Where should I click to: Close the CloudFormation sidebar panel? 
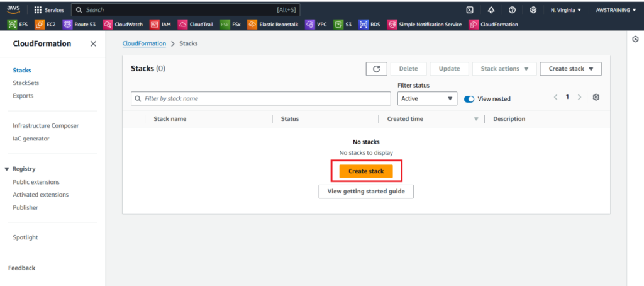click(x=93, y=43)
